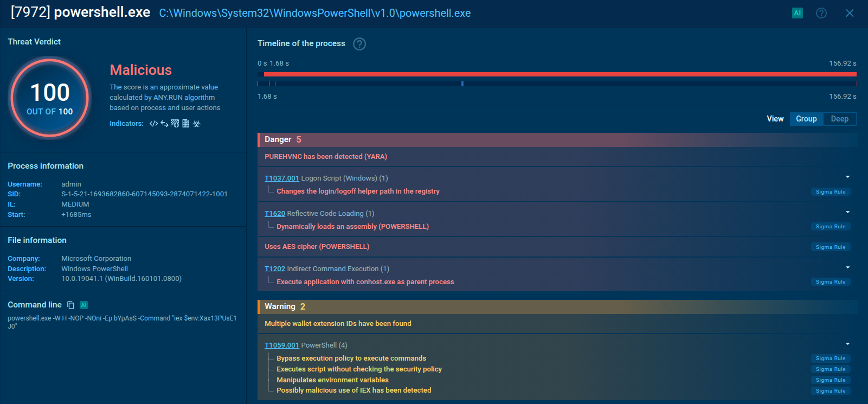Screen dimensions: 868x404
Task: Select the Group view option
Action: (x=806, y=119)
